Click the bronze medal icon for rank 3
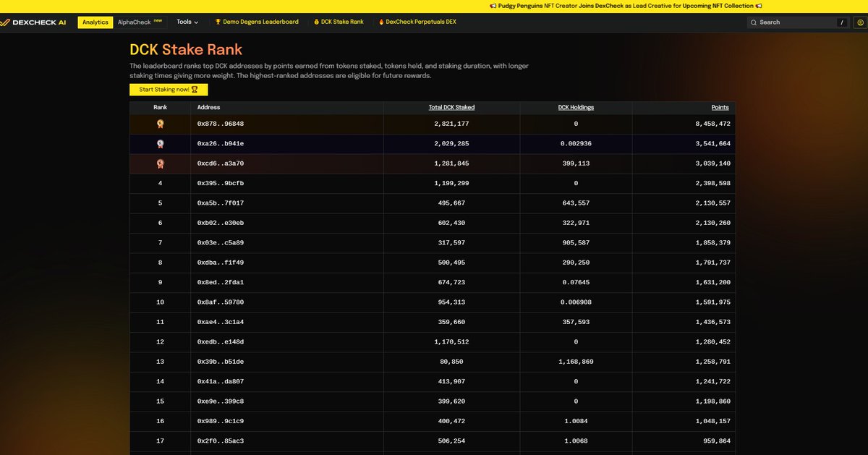 [x=160, y=163]
